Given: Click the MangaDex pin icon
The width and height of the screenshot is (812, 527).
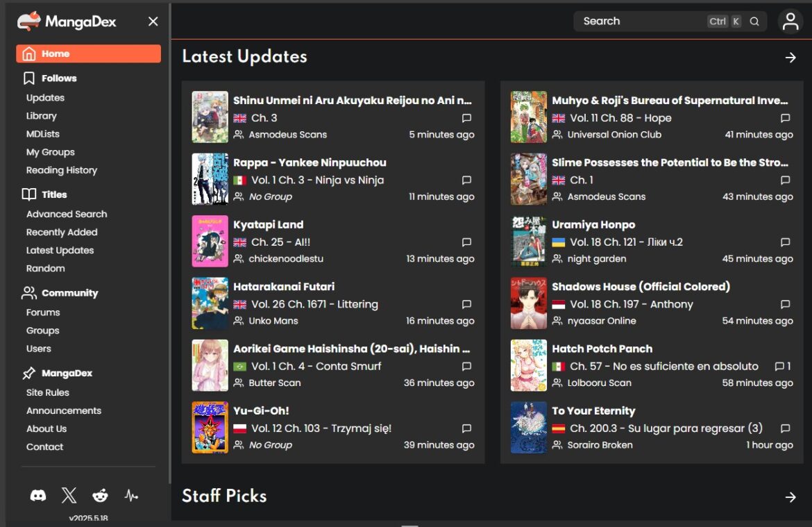Looking at the screenshot, I should 29,373.
